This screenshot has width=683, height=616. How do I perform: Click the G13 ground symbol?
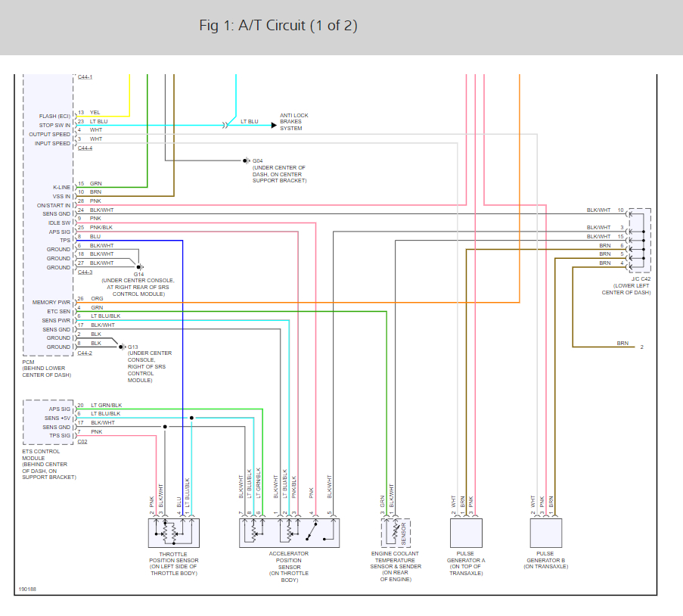[123, 347]
